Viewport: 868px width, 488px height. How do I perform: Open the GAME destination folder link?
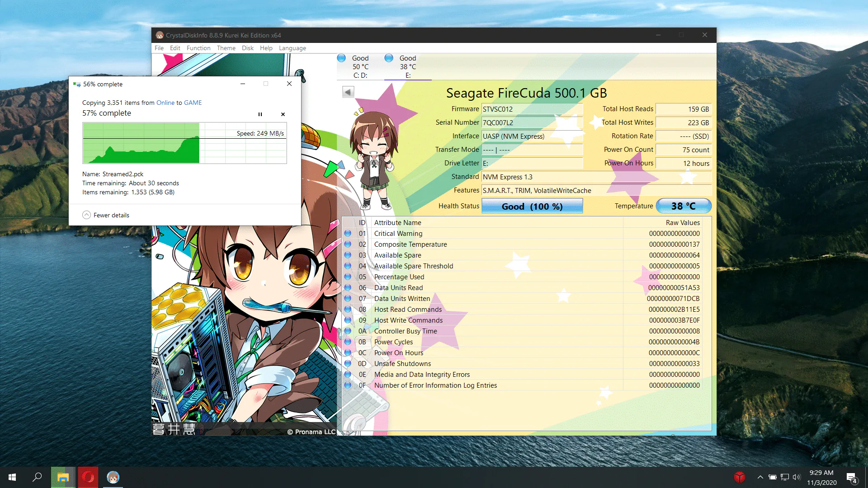coord(193,103)
